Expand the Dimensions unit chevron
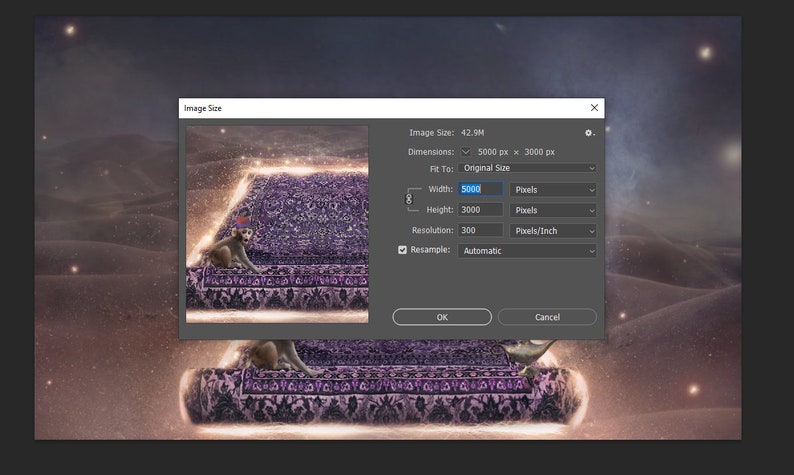 click(x=465, y=152)
